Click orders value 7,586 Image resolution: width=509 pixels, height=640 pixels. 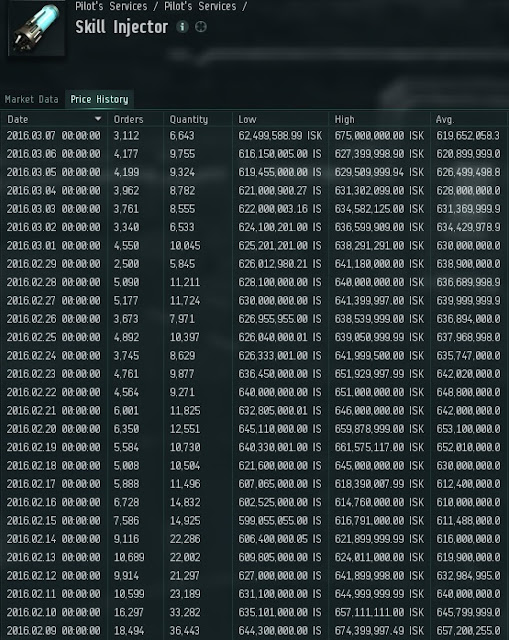click(127, 521)
